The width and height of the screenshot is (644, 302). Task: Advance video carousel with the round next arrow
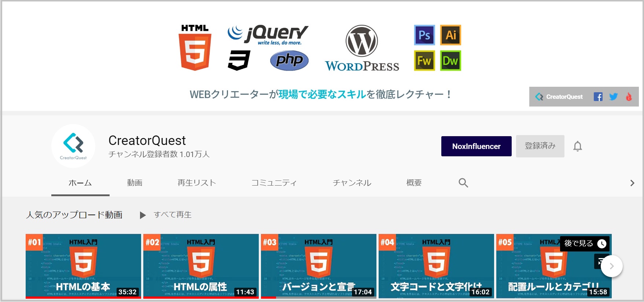click(x=611, y=266)
